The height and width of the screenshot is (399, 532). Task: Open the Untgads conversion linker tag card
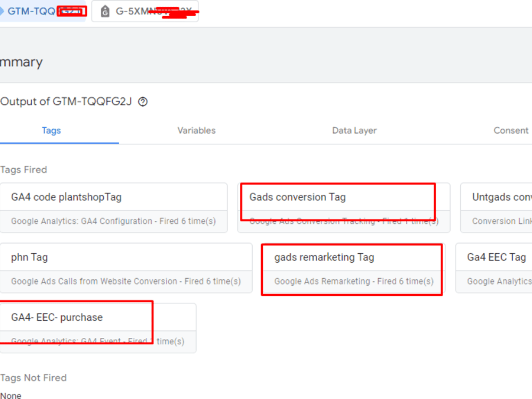point(496,207)
